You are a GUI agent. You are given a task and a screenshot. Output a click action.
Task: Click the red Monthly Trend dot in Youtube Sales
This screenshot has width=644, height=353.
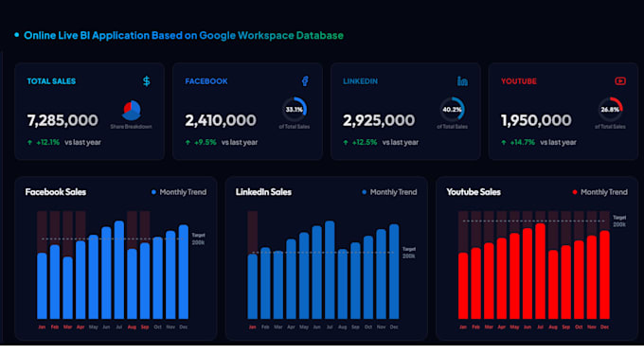tap(575, 192)
